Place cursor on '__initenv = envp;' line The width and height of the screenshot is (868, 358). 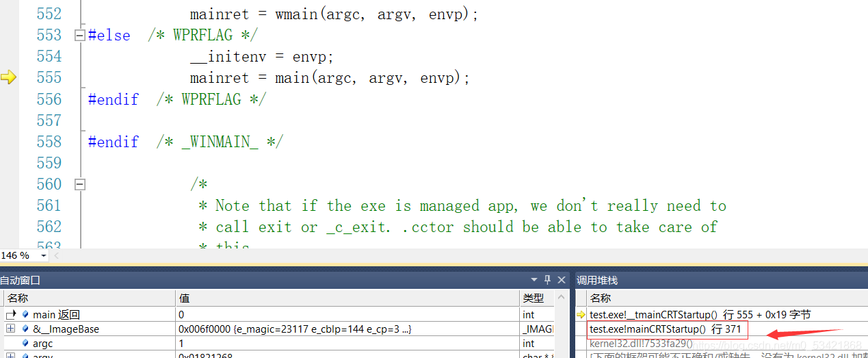point(261,56)
